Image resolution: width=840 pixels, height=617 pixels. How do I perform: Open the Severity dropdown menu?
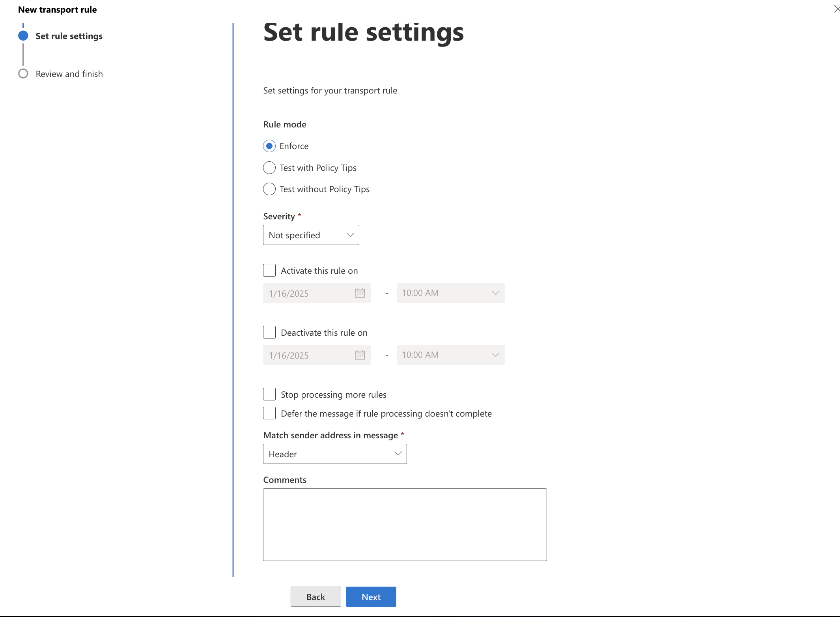click(311, 235)
